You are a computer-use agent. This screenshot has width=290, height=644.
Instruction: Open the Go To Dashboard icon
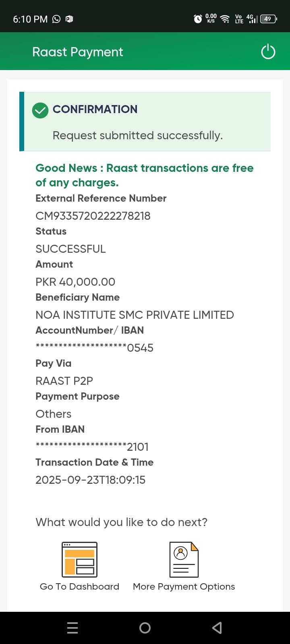pos(79,559)
